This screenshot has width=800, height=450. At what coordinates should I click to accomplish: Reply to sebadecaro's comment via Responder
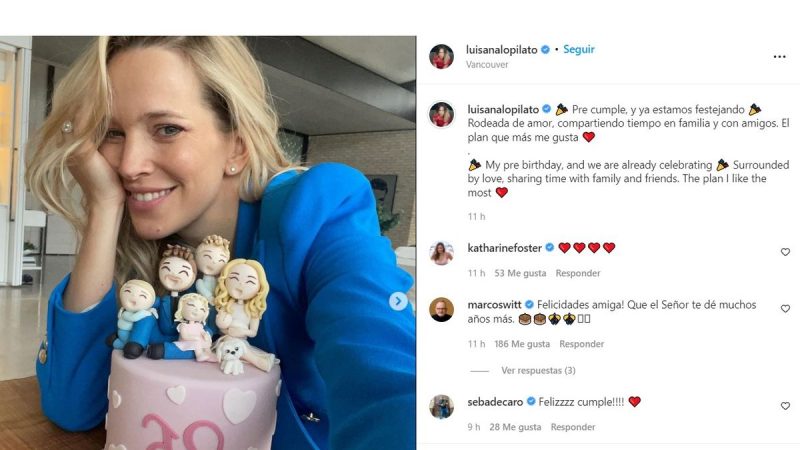[572, 427]
